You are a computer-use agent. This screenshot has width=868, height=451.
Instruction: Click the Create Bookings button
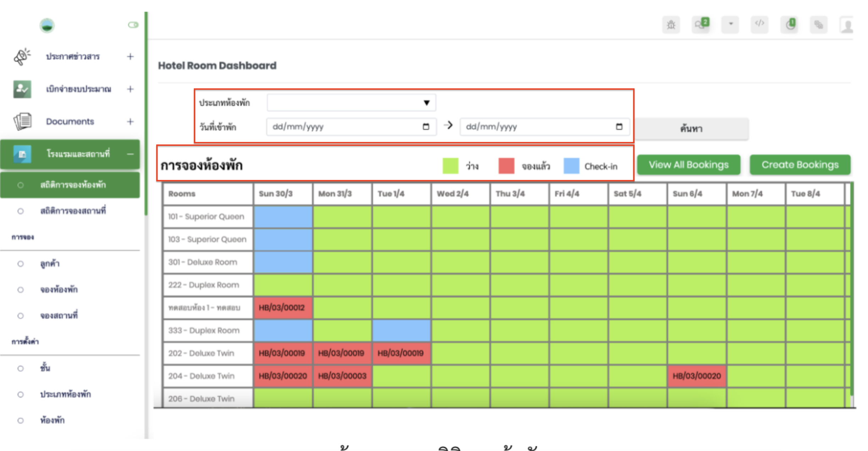pos(800,165)
